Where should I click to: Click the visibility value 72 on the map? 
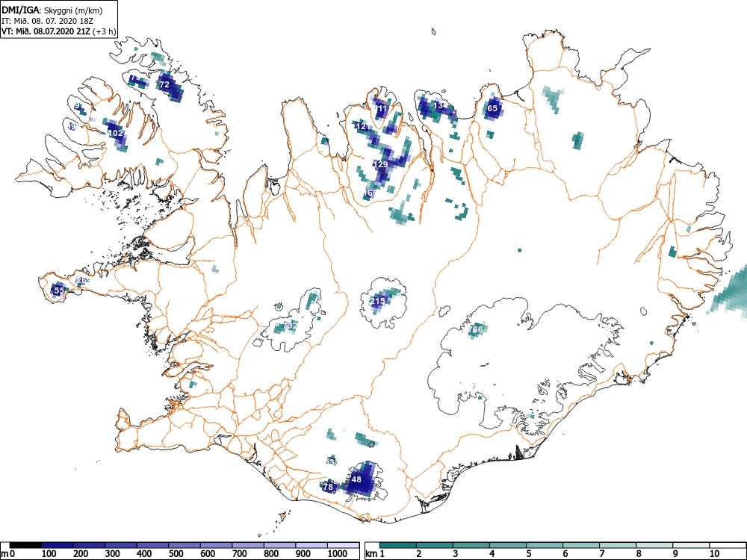[x=164, y=85]
